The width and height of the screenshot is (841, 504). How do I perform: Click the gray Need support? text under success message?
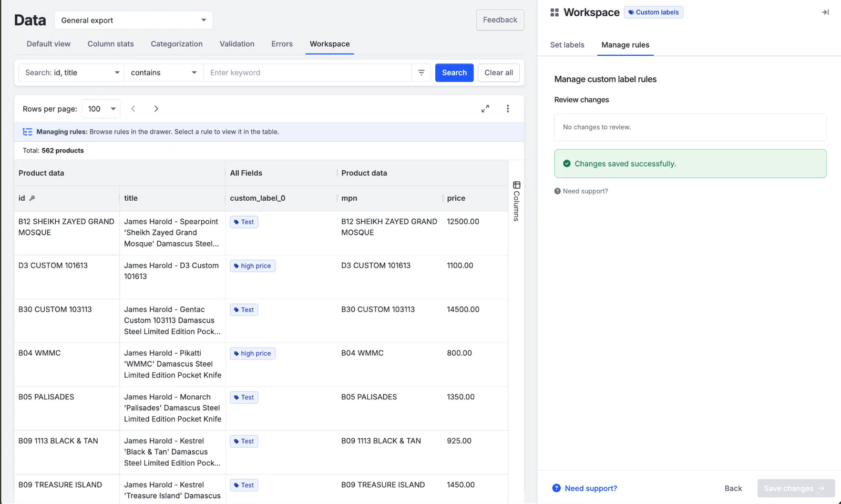[585, 191]
